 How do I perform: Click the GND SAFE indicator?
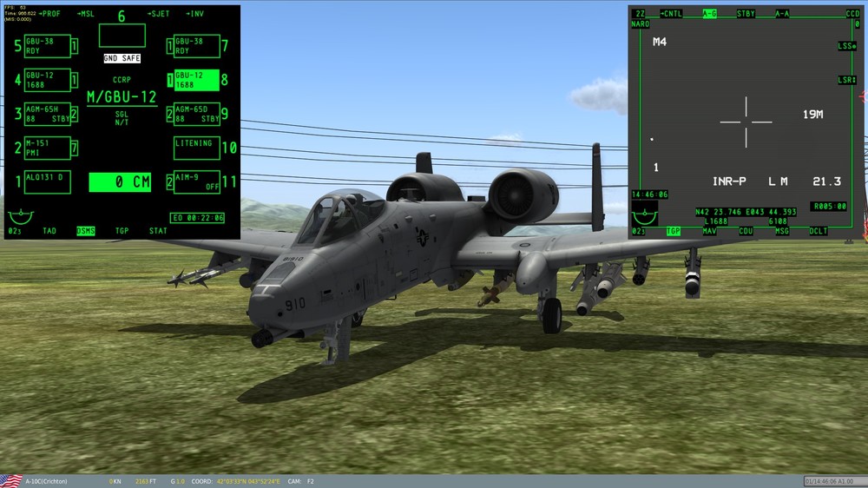tap(122, 58)
